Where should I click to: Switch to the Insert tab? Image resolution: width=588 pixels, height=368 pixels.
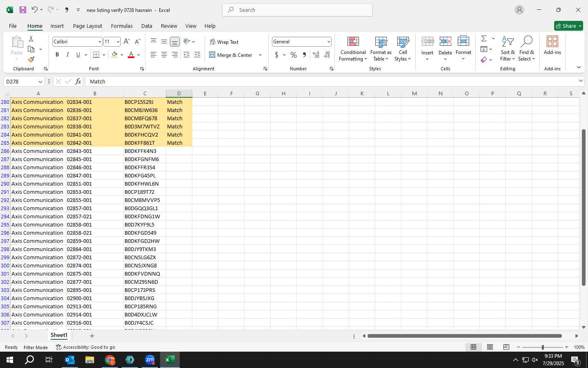point(57,26)
